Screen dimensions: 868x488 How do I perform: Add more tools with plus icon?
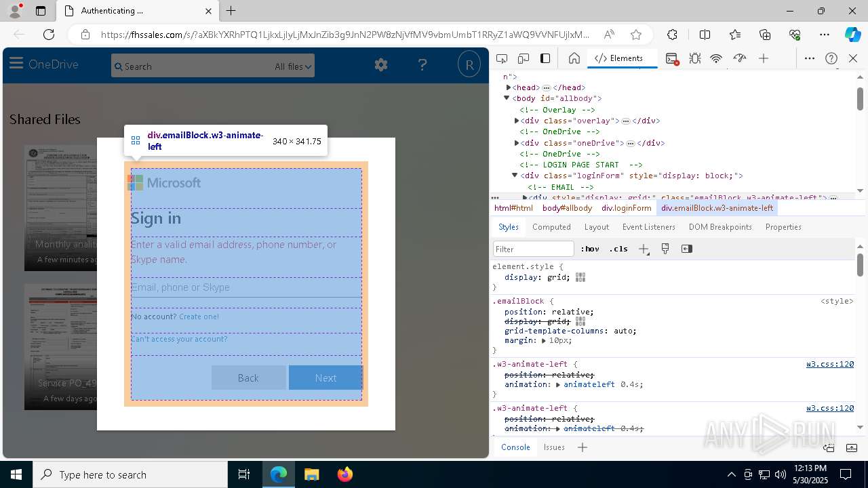coord(764,58)
